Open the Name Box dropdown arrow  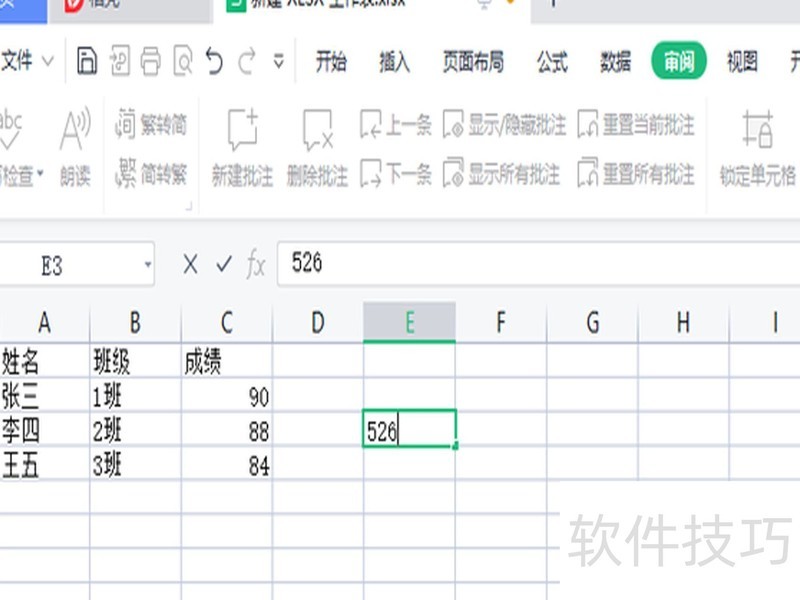coord(147,264)
